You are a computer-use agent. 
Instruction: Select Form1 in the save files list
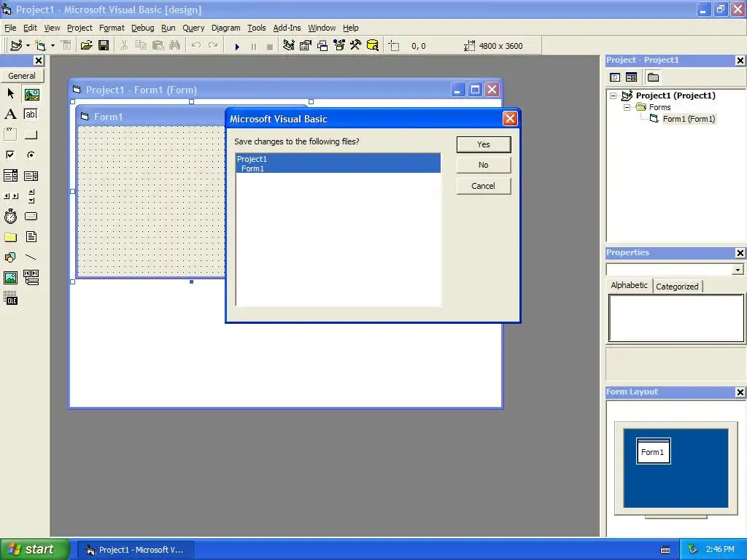click(x=338, y=168)
